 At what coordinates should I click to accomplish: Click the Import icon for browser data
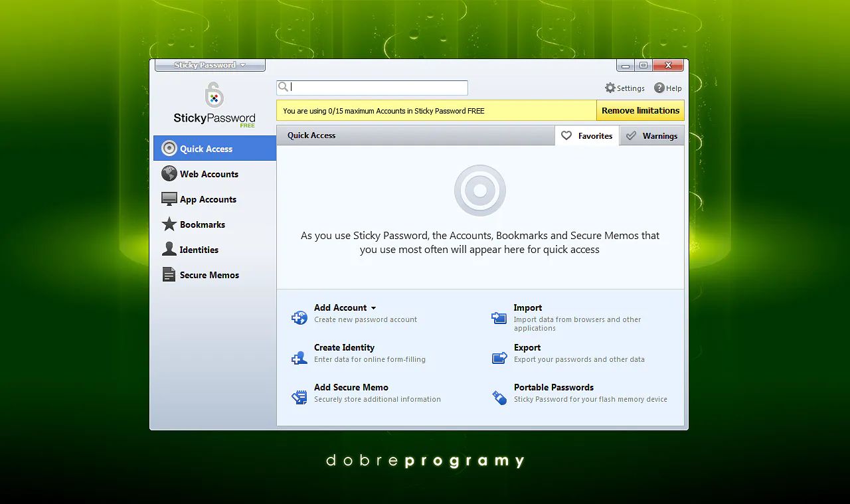pos(499,318)
